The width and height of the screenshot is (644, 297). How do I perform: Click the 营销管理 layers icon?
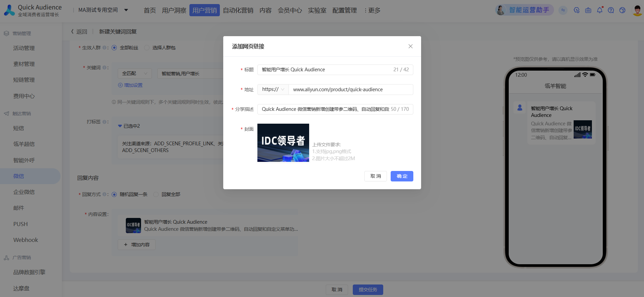(x=6, y=33)
